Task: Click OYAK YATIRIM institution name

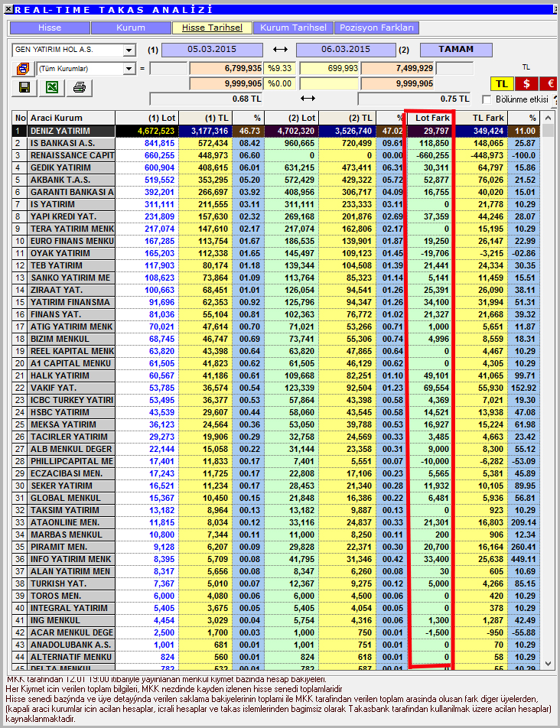Action: 60,254
